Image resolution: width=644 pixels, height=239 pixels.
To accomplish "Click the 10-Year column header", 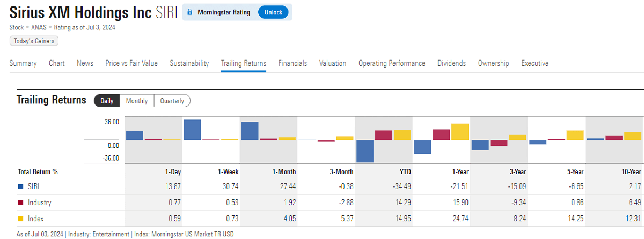I will pyautogui.click(x=630, y=172).
